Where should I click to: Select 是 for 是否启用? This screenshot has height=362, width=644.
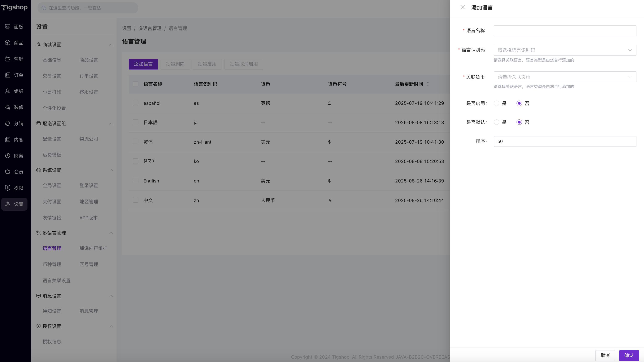[496, 103]
